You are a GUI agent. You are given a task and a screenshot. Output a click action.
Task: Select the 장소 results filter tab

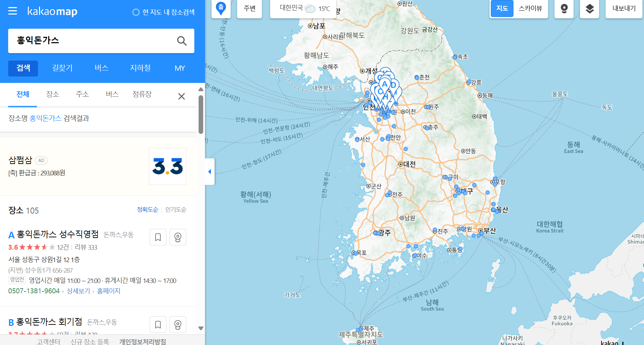pyautogui.click(x=52, y=94)
